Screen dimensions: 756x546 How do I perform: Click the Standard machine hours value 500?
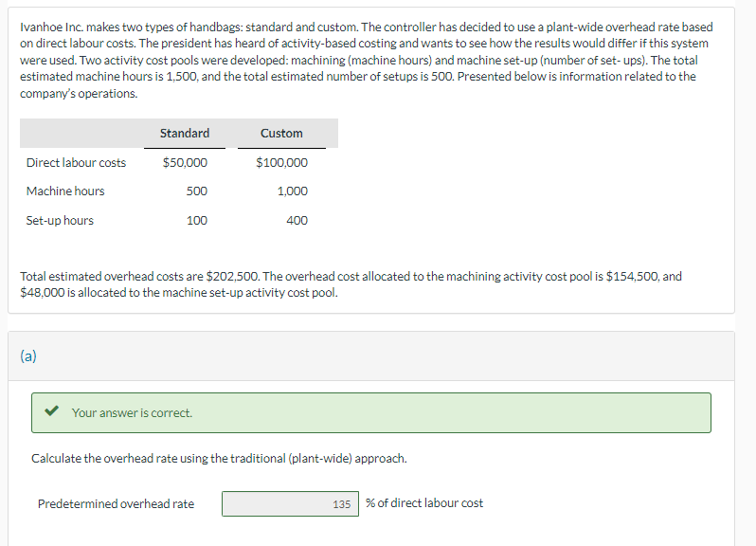197,191
